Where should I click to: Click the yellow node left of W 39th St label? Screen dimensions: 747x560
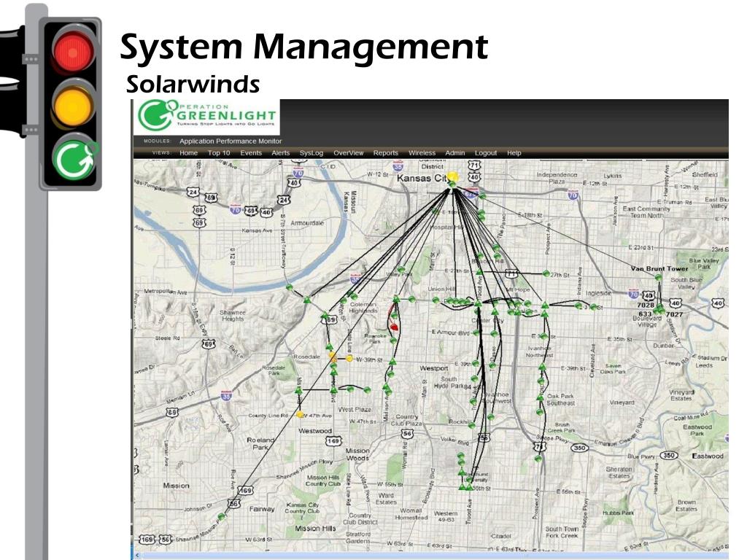349,359
